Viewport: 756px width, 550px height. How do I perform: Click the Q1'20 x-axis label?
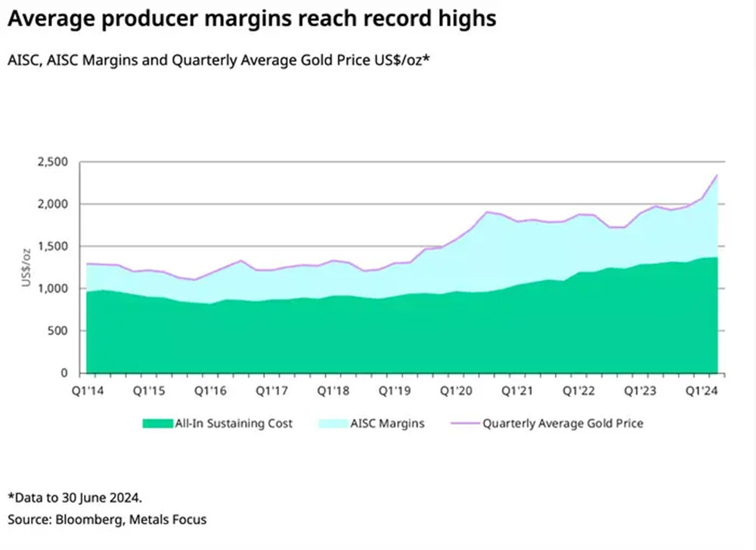(x=457, y=391)
